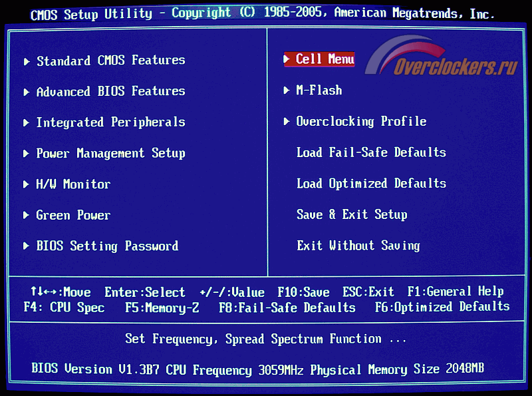Click arrow beside Integrated Peripherals
The height and width of the screenshot is (396, 532).
26,123
